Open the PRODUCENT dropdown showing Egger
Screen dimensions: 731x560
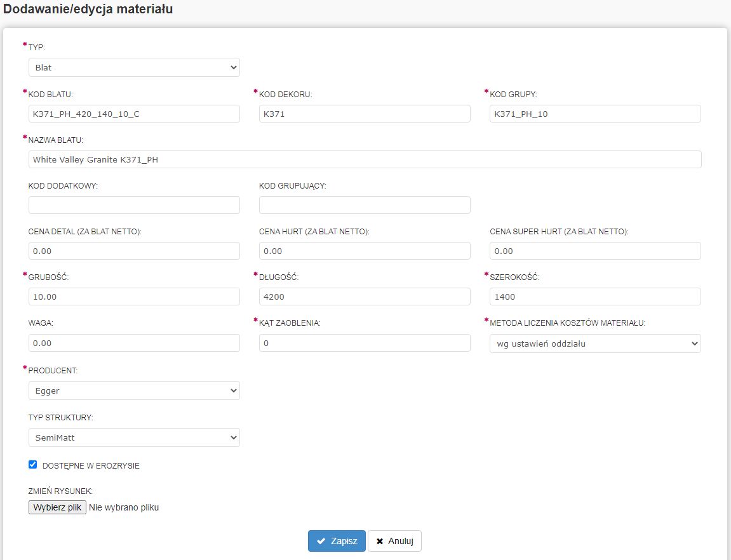[134, 390]
